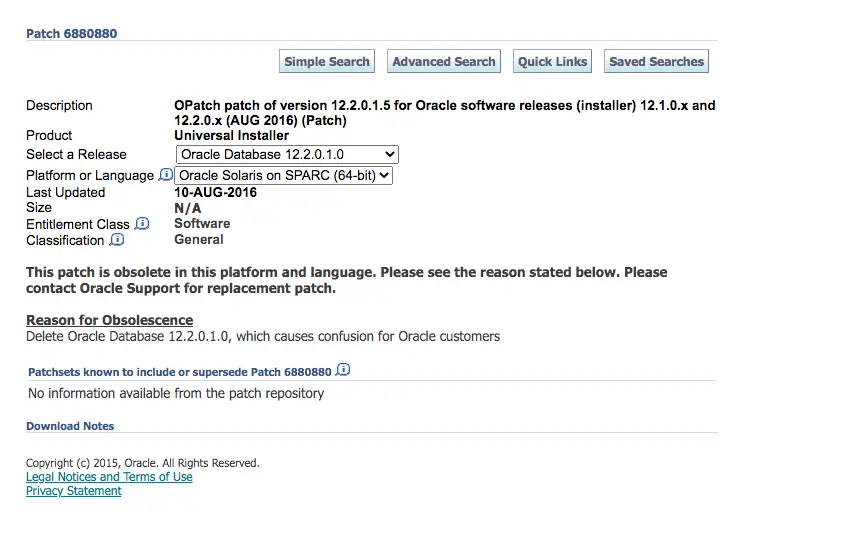Follow the Privacy Statement link
846x548 pixels.
click(73, 491)
